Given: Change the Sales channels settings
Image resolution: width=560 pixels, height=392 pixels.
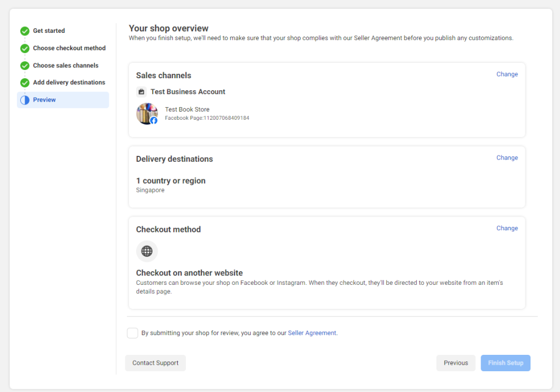Looking at the screenshot, I should pos(507,74).
